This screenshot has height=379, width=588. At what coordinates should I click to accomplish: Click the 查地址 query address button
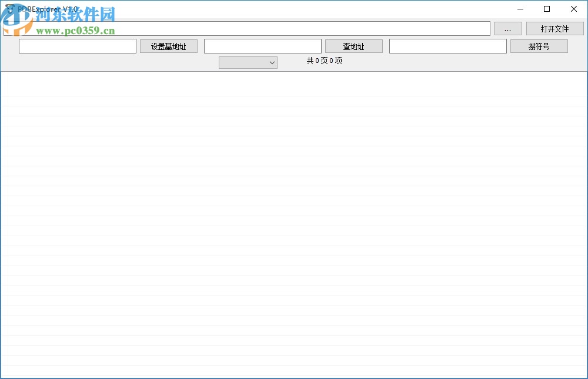click(354, 46)
